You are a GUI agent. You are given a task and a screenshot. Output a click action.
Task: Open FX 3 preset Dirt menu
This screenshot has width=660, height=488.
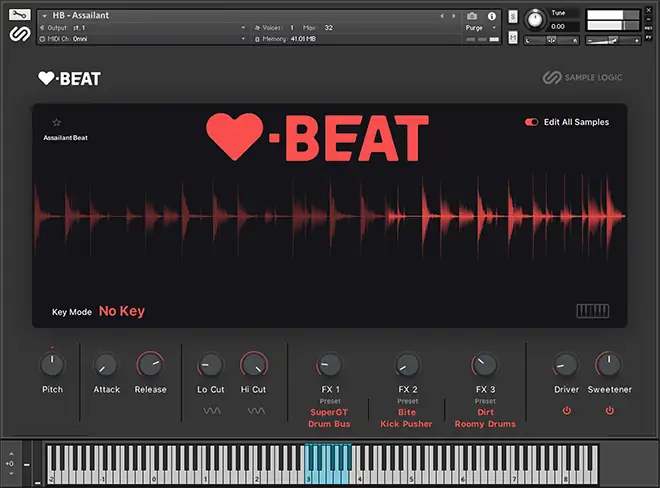485,412
